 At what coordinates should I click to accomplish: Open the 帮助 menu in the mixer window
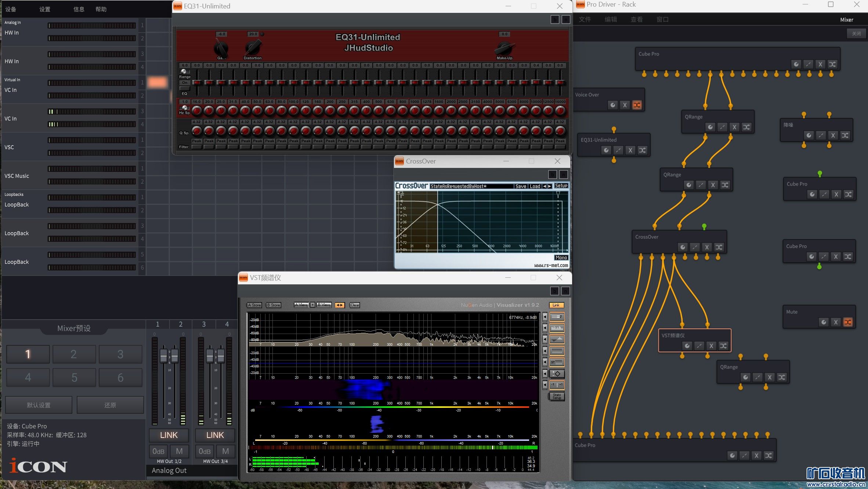101,9
